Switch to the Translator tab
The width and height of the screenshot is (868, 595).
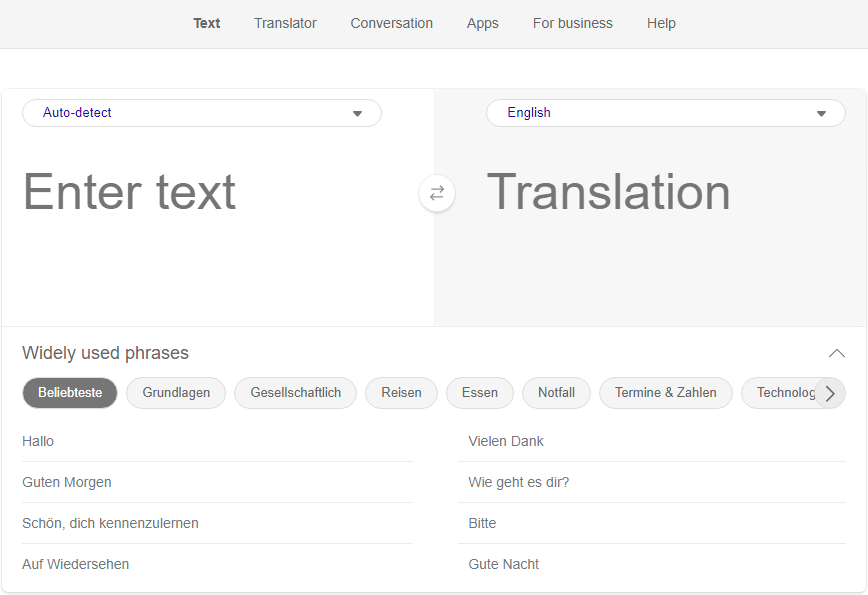285,23
